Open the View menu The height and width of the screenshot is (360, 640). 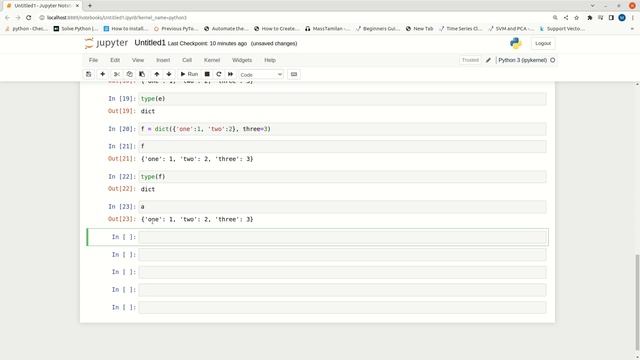tap(138, 60)
